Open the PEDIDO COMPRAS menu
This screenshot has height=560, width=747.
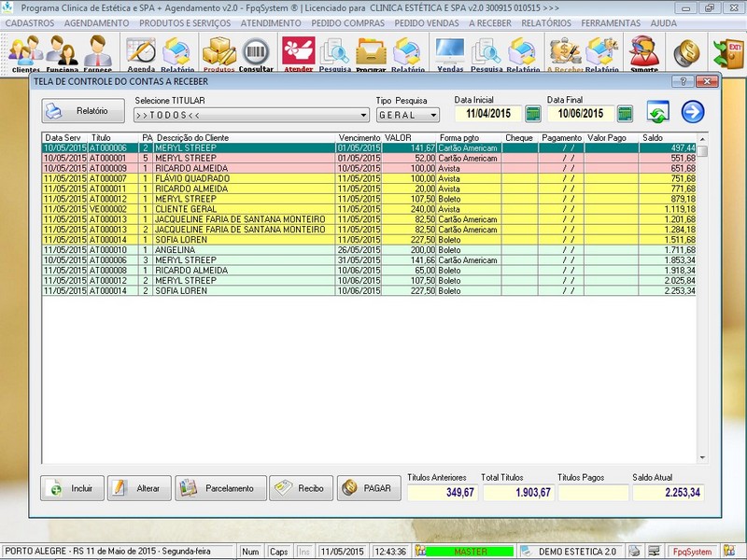coord(347,23)
